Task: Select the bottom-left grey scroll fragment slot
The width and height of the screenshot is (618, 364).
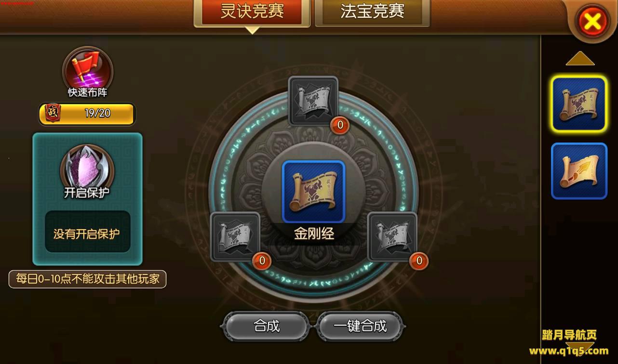Action: [235, 236]
